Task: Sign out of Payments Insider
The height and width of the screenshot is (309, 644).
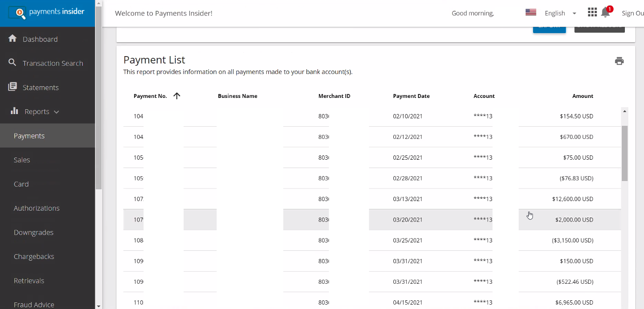Action: click(x=633, y=13)
